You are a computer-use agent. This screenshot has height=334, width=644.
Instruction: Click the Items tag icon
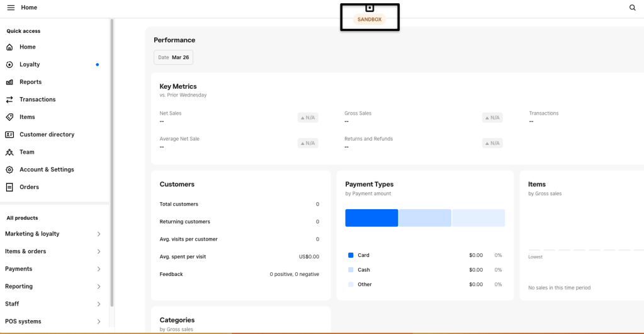pyautogui.click(x=9, y=117)
